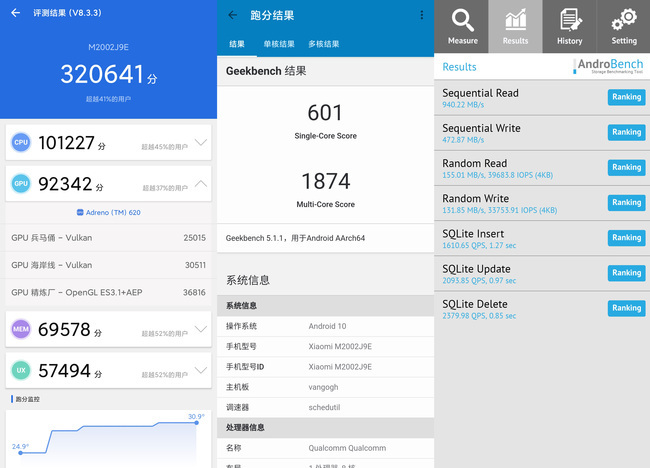650x468 pixels.
Task: Open Ranking for SQLite Update
Action: pos(626,273)
